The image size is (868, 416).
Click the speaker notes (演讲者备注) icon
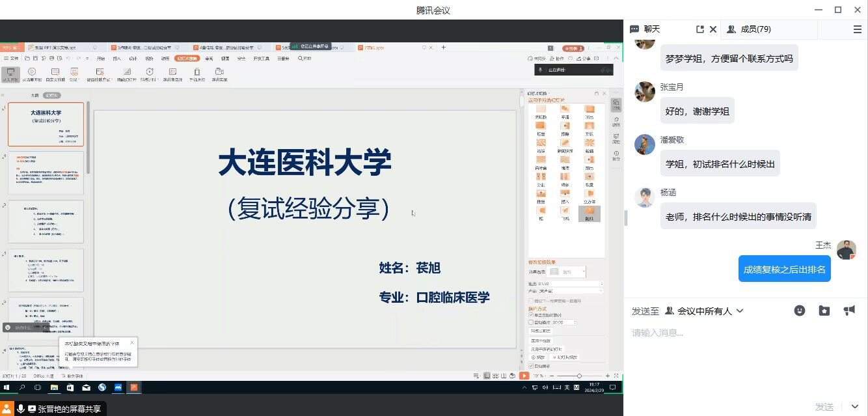click(x=173, y=74)
